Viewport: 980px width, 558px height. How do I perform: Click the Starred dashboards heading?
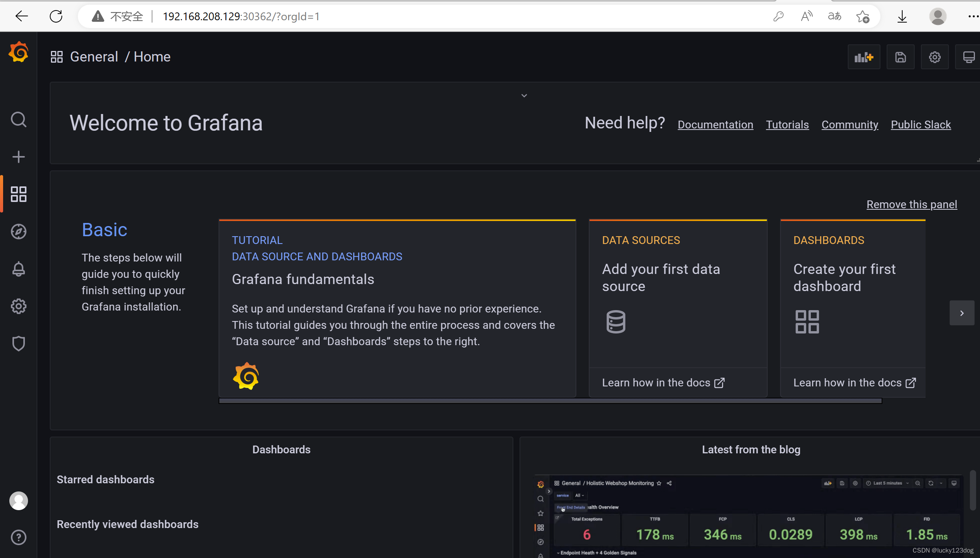tap(105, 479)
